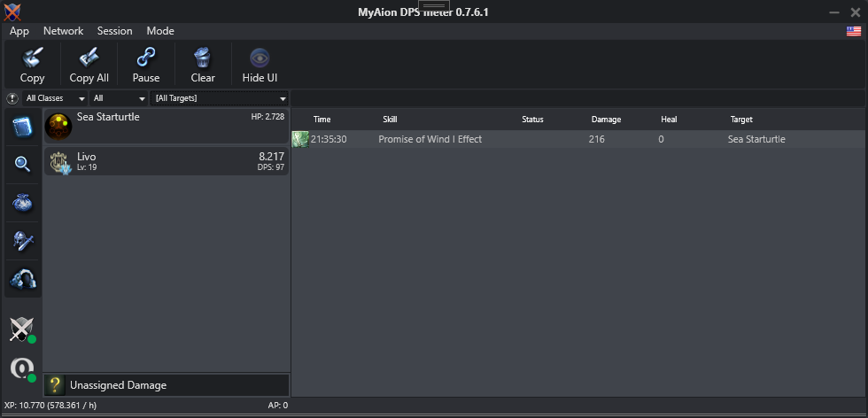Open the Network menu
Image resolution: width=868 pixels, height=418 pixels.
[63, 31]
